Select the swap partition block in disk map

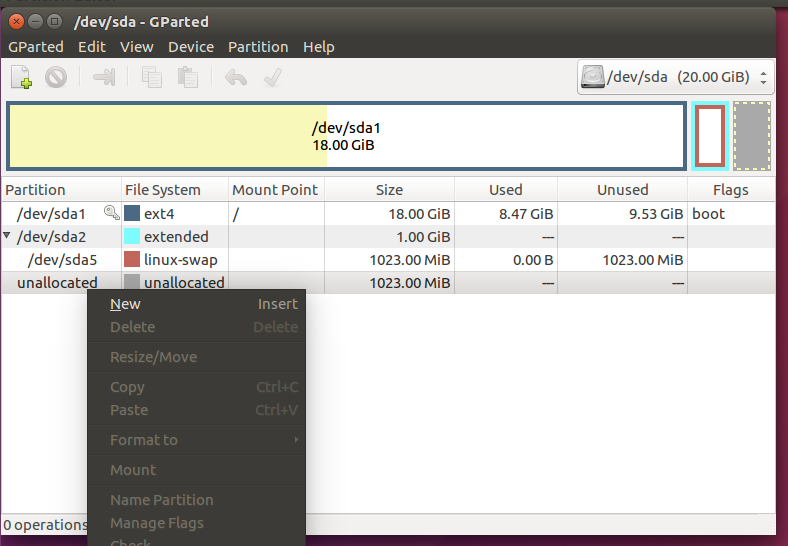[x=710, y=136]
